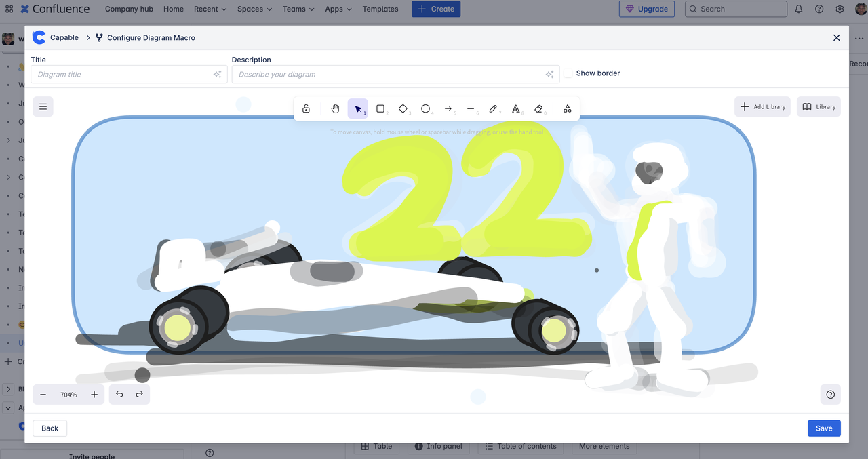The height and width of the screenshot is (459, 868).
Task: Open the diagram hamburger menu
Action: [43, 106]
